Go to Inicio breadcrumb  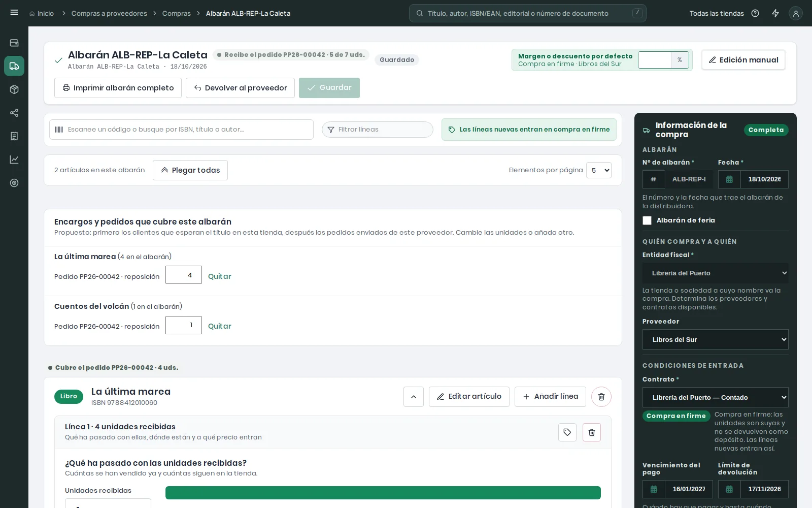[42, 13]
